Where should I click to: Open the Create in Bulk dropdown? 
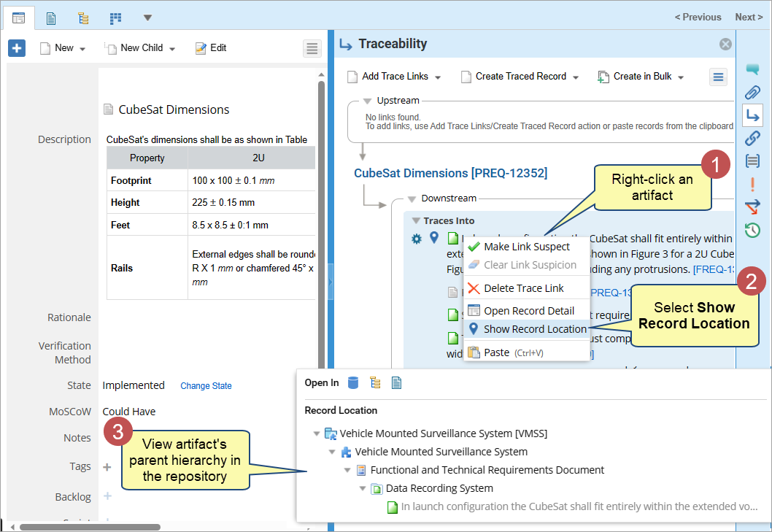641,77
